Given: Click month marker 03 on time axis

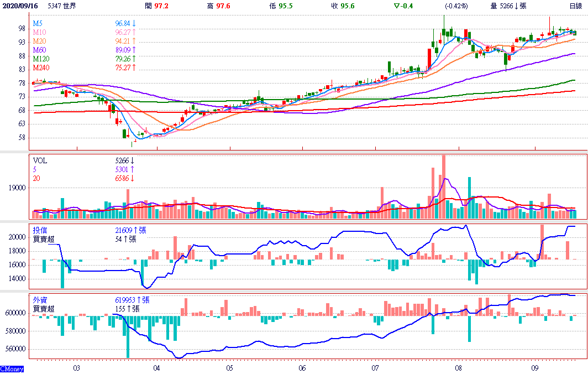Looking at the screenshot, I should (x=76, y=368).
